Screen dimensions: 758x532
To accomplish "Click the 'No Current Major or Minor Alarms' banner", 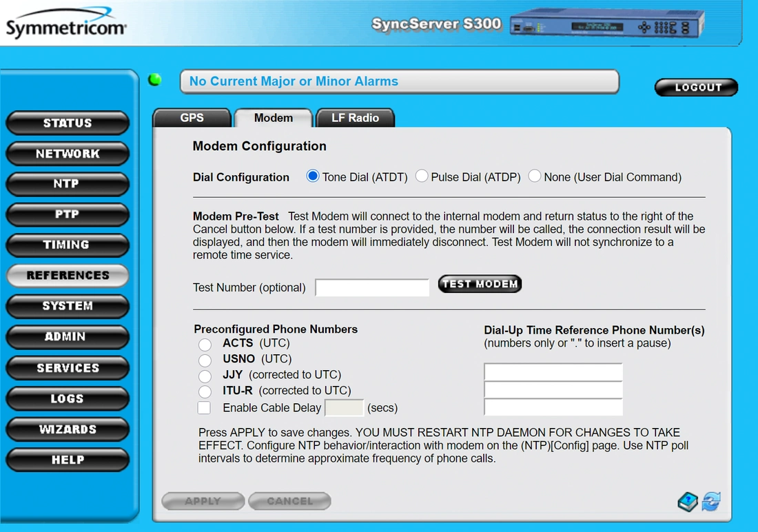I will 399,81.
